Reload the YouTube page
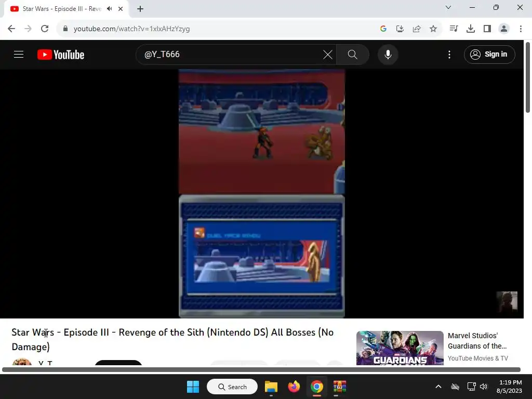This screenshot has width=532, height=399. point(45,29)
